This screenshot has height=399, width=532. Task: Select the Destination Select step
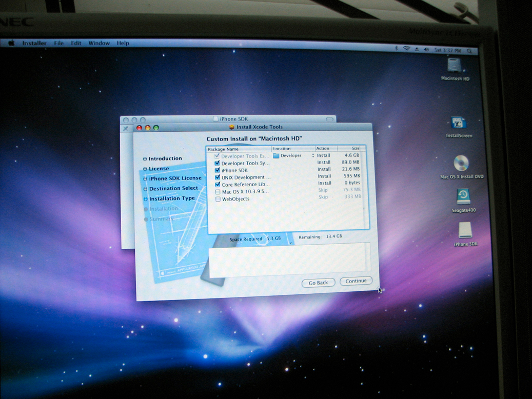(173, 188)
